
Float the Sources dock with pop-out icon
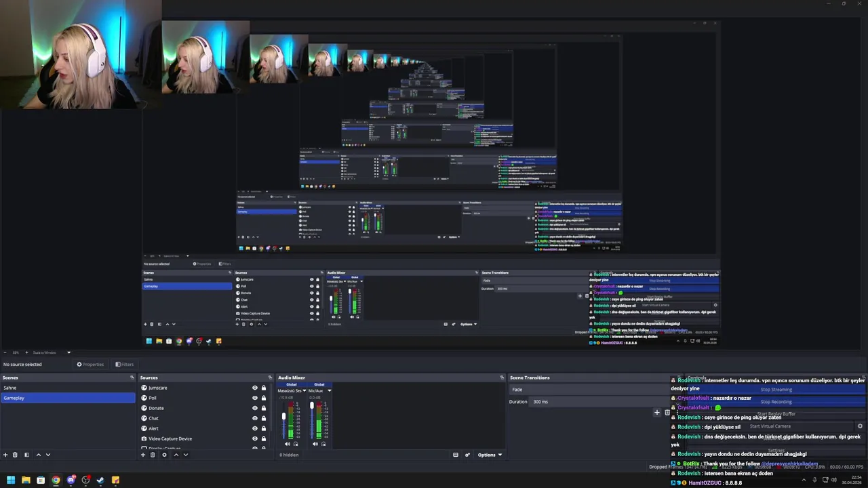(271, 378)
